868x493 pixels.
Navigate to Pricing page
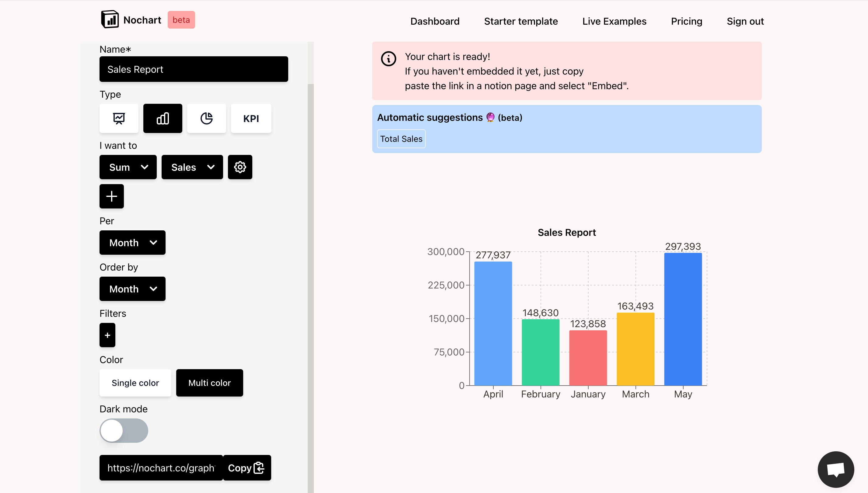[x=686, y=21]
